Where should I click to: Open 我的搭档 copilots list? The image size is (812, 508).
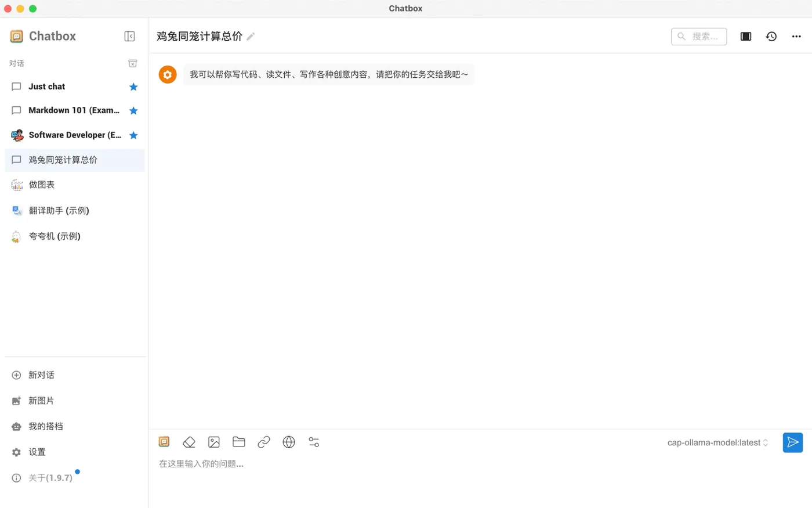click(75, 426)
